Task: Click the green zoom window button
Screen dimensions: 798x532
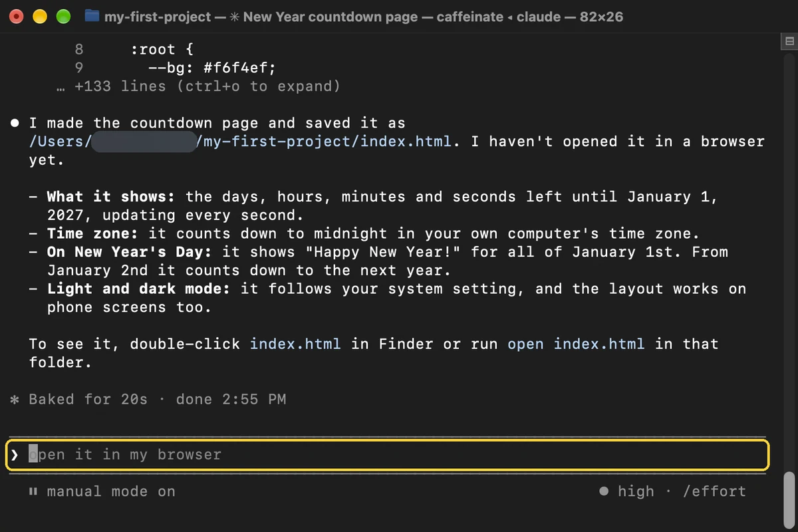Action: (x=63, y=17)
